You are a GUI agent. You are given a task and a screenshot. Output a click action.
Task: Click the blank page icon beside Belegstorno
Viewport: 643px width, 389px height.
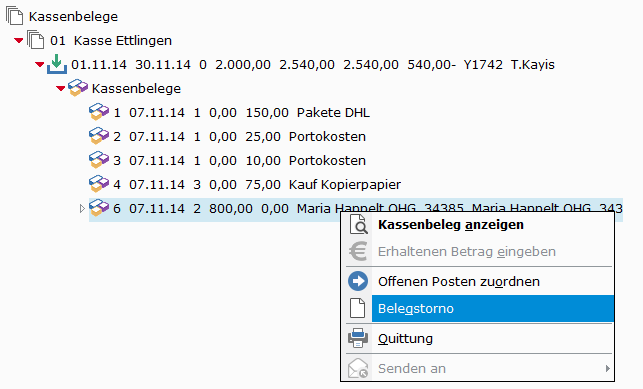click(358, 308)
